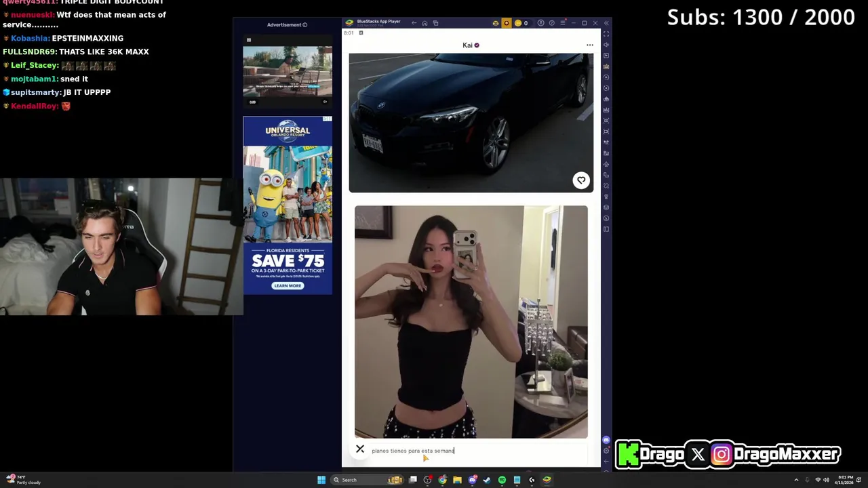Click the airplane icon in BlueStacks sidebar
The image size is (868, 488).
[606, 164]
